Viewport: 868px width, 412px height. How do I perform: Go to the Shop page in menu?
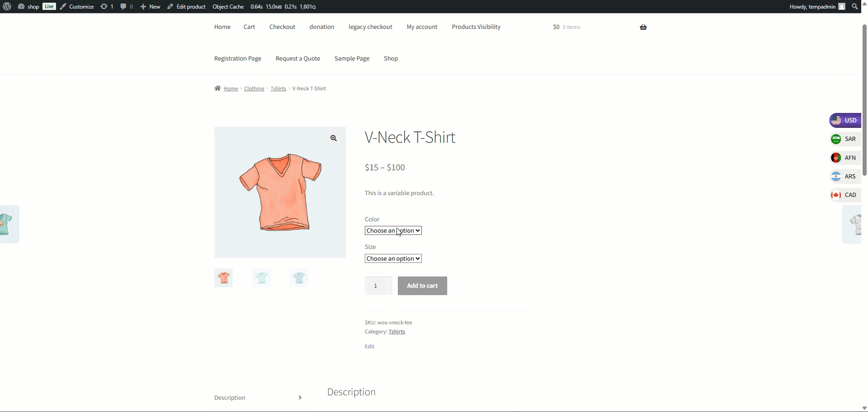click(391, 59)
